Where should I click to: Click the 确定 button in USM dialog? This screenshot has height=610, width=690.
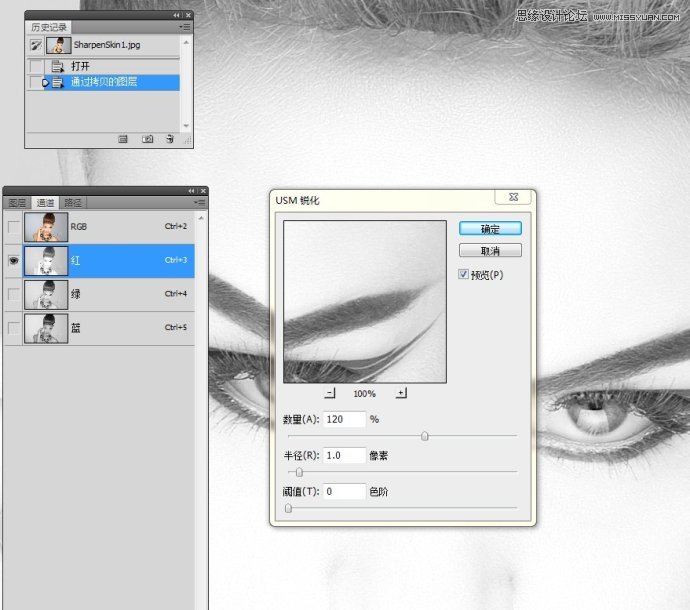pos(490,229)
